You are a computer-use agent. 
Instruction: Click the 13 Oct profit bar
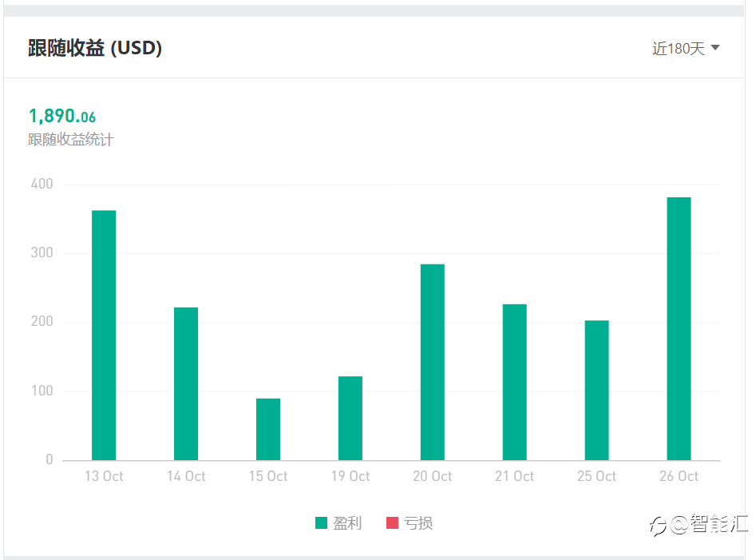(104, 336)
